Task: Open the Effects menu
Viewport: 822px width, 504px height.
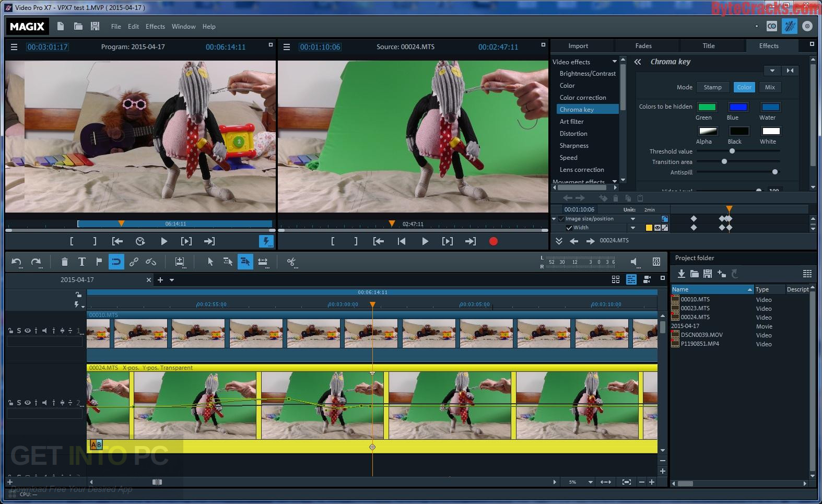Action: [155, 27]
